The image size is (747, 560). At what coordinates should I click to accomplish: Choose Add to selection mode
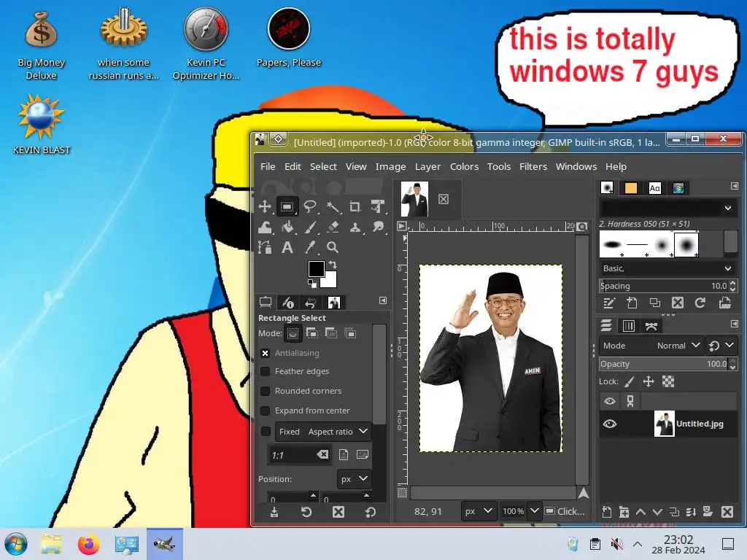[x=312, y=333]
